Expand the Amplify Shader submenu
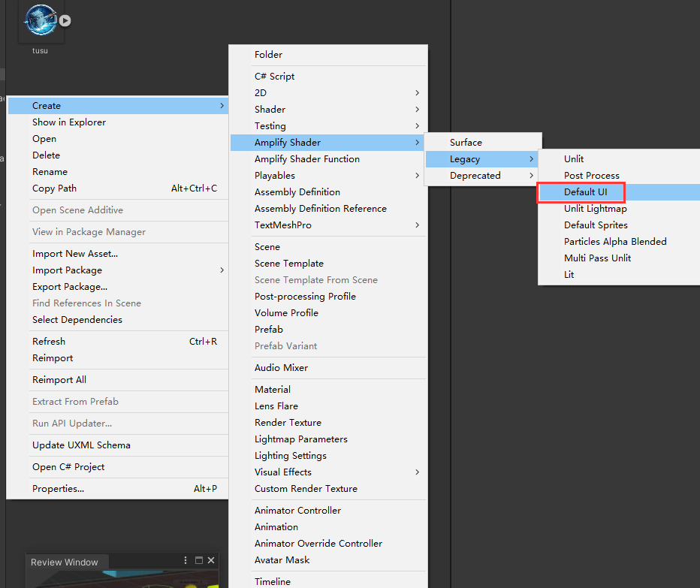The height and width of the screenshot is (588, 700). click(328, 143)
